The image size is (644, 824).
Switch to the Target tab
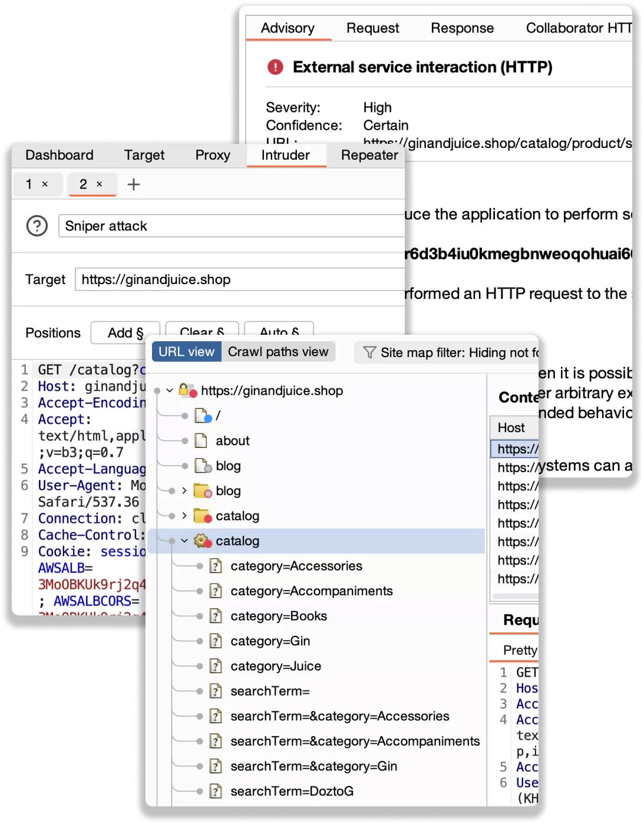[x=144, y=155]
